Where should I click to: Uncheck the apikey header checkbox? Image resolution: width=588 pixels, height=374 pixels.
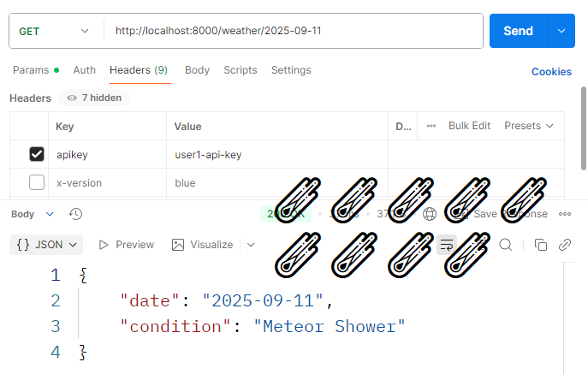(x=37, y=155)
